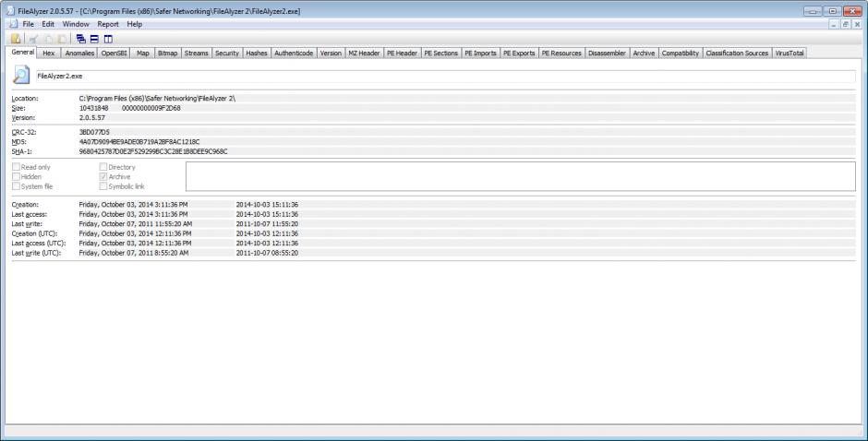Viewport: 868px width, 441px height.
Task: Open the Map tab
Action: [143, 54]
